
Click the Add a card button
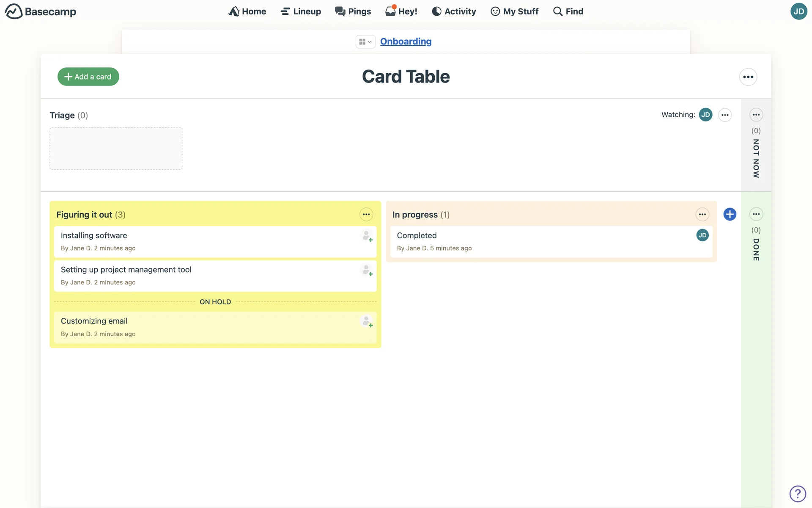(x=88, y=77)
